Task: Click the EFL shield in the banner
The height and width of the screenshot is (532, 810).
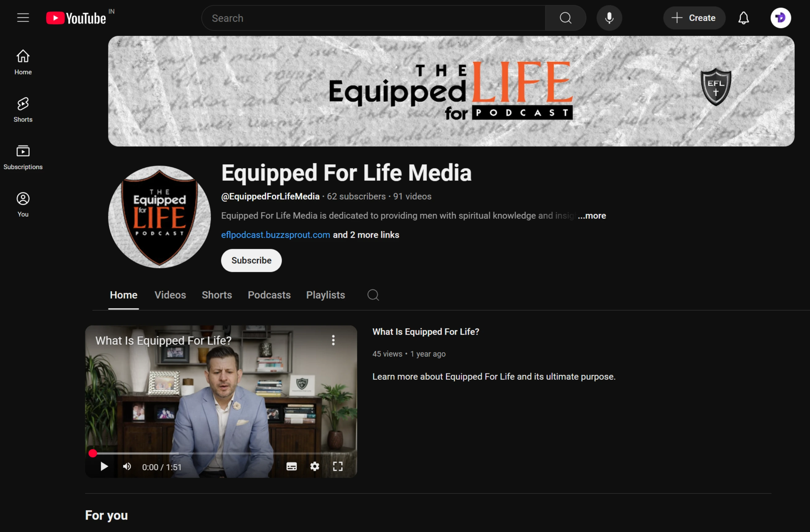Action: (x=716, y=86)
